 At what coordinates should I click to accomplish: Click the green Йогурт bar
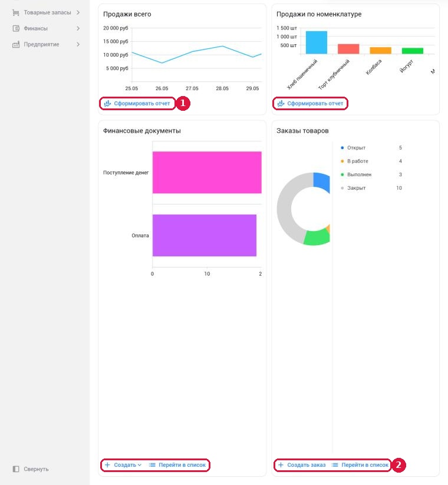pyautogui.click(x=413, y=51)
